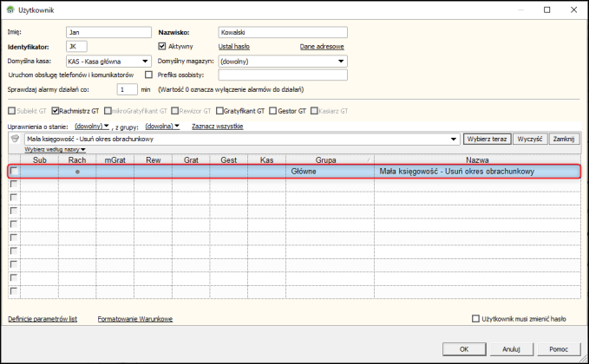The width and height of the screenshot is (589, 364).
Task: Open the permission name search combo box arrow
Action: coord(454,140)
